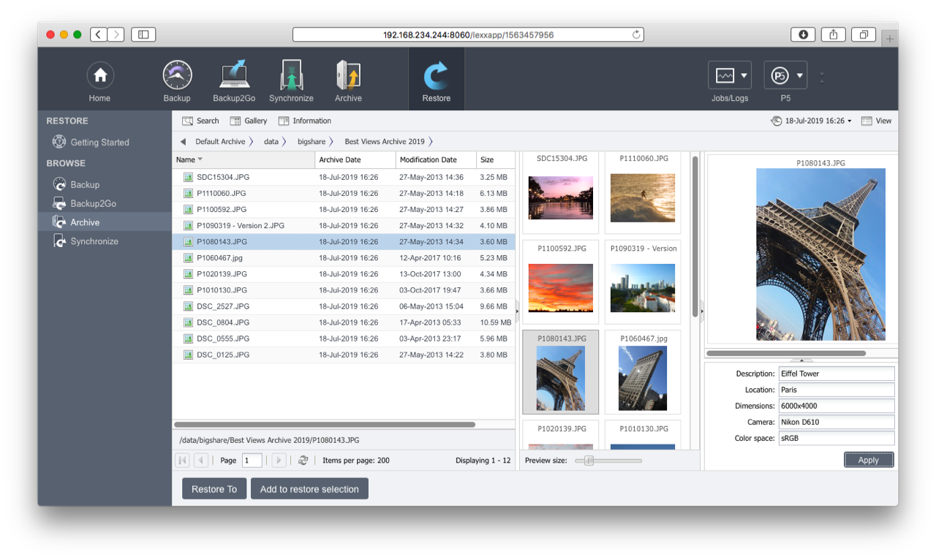Adjust the Preview size slider
This screenshot has width=936, height=560.
pos(589,461)
